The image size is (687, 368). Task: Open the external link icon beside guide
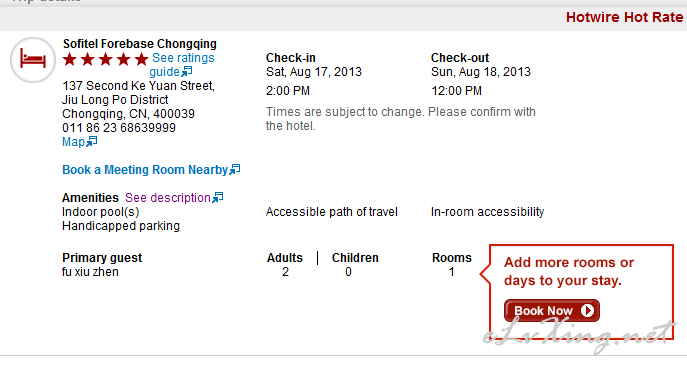(x=187, y=71)
